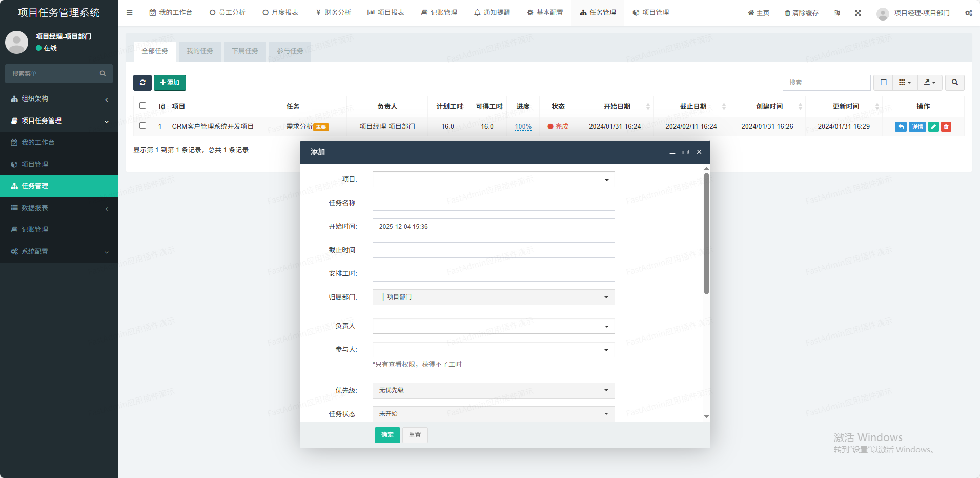Viewport: 980px width, 478px height.
Task: Open the 项目 dropdown in the add dialog
Action: coord(493,180)
